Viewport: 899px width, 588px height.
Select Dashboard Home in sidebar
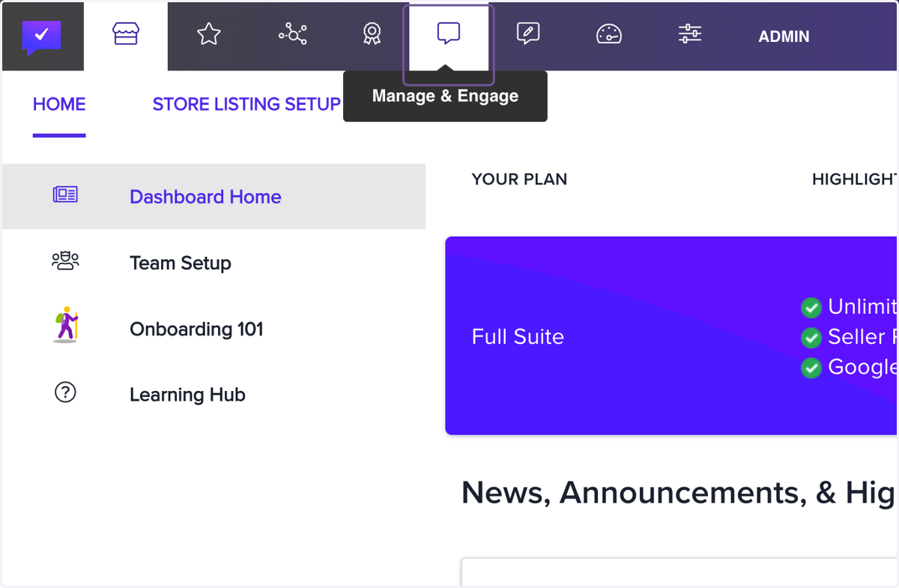click(x=214, y=196)
